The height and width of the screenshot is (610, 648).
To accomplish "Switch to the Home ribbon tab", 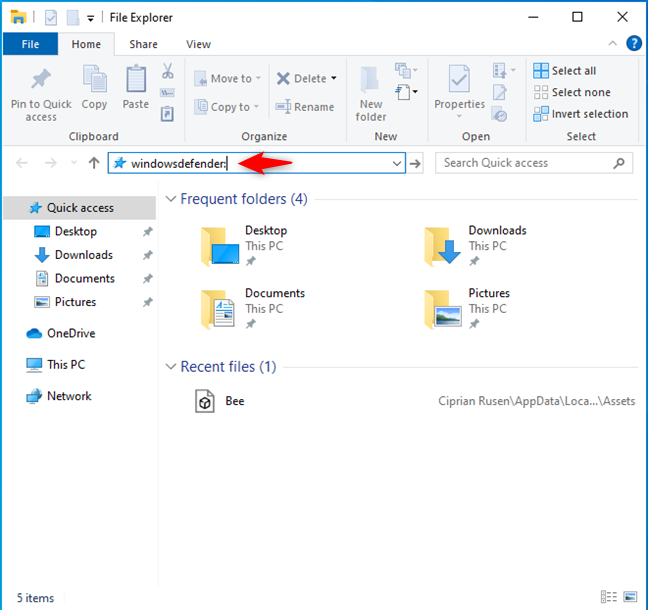I will click(x=86, y=44).
